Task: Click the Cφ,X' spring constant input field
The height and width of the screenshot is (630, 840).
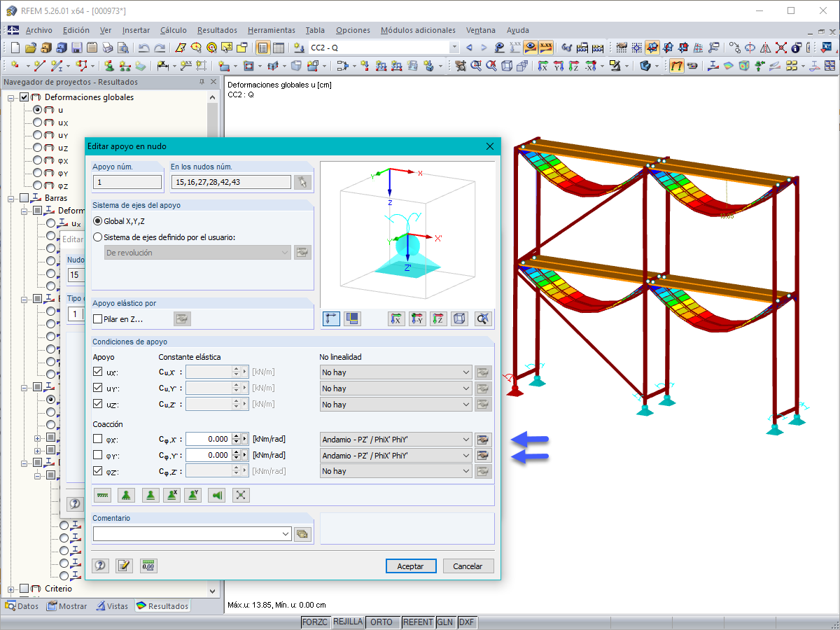Action: [209, 439]
